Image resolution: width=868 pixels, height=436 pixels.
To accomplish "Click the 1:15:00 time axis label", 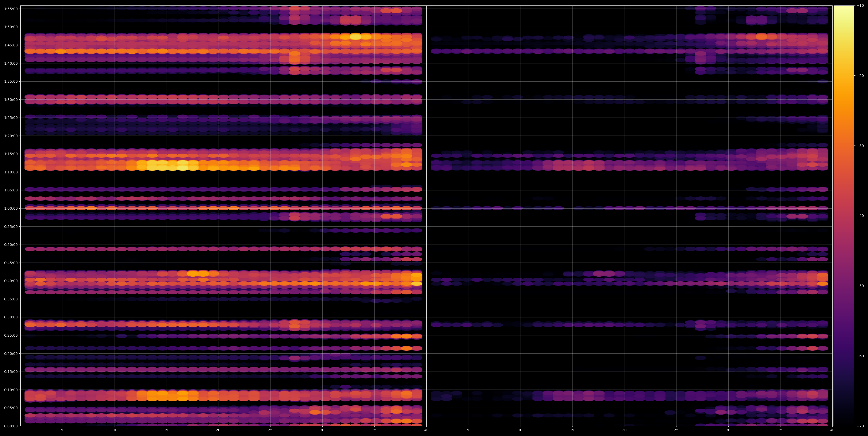I will pos(11,154).
